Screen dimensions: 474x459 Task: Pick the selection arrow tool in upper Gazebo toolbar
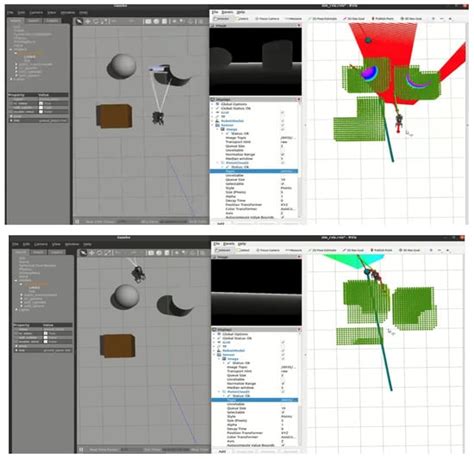[x=79, y=21]
